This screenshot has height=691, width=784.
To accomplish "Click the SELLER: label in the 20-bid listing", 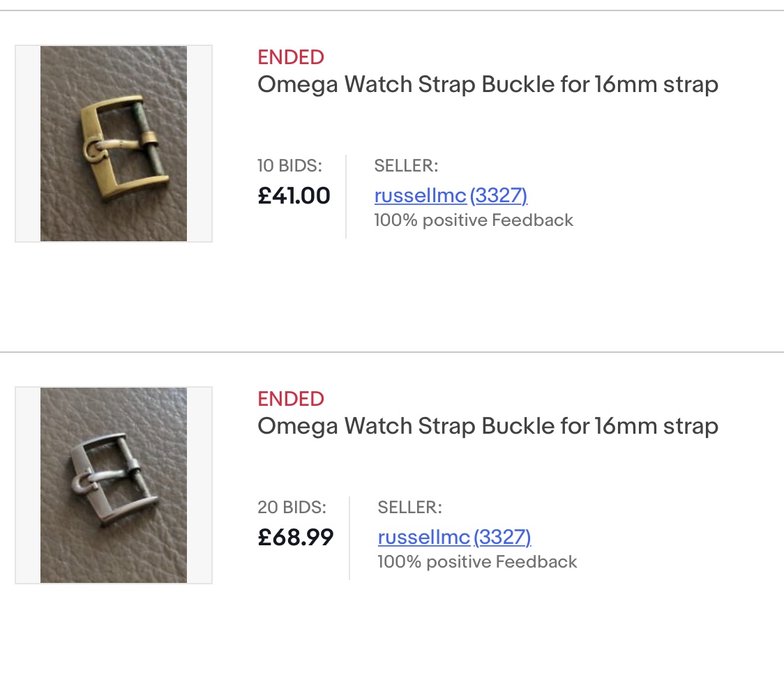I will click(409, 508).
